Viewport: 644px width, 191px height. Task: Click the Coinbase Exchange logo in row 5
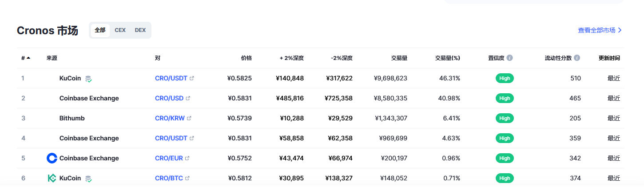(x=52, y=158)
